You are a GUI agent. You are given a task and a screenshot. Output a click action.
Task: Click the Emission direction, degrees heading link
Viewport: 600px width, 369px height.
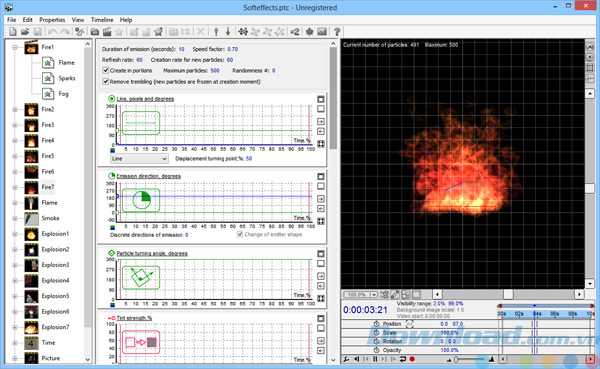(x=148, y=176)
